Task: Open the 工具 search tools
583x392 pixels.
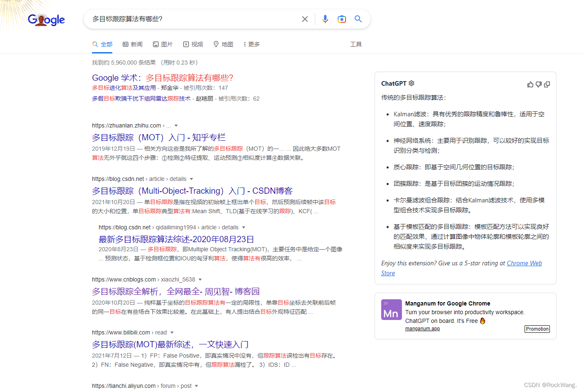Action: click(356, 44)
